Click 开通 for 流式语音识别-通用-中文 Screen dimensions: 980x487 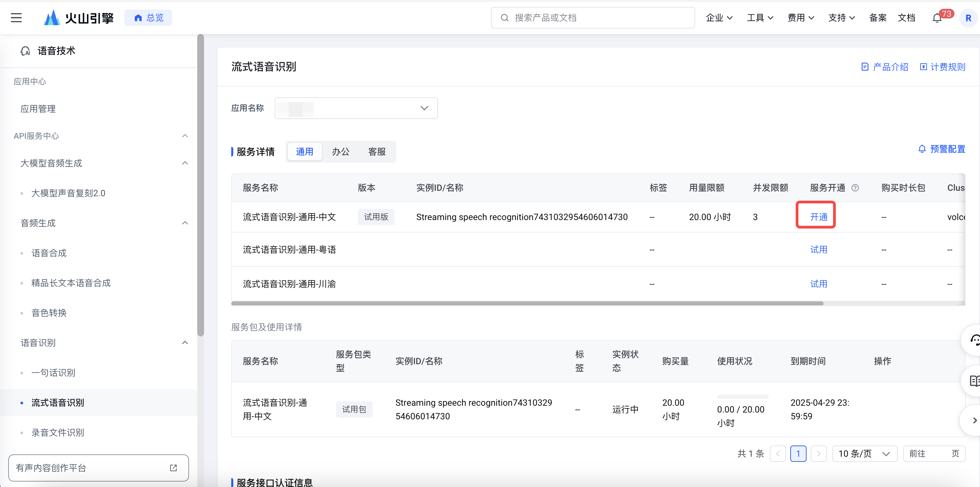coord(819,217)
